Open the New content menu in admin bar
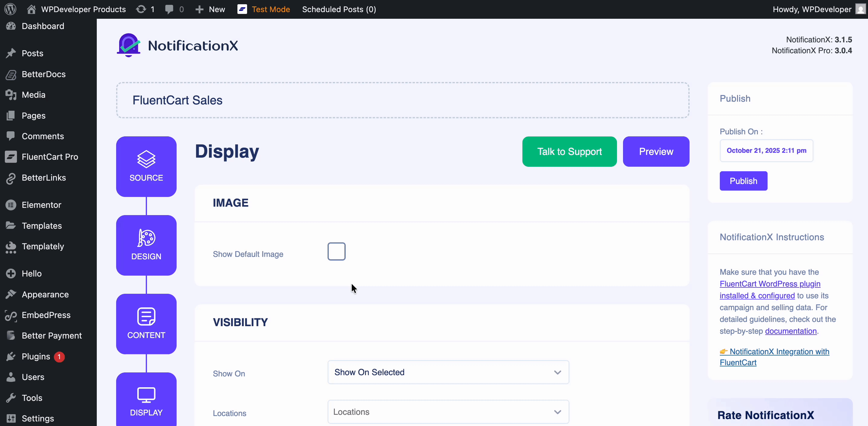The height and width of the screenshot is (426, 868). pos(210,9)
